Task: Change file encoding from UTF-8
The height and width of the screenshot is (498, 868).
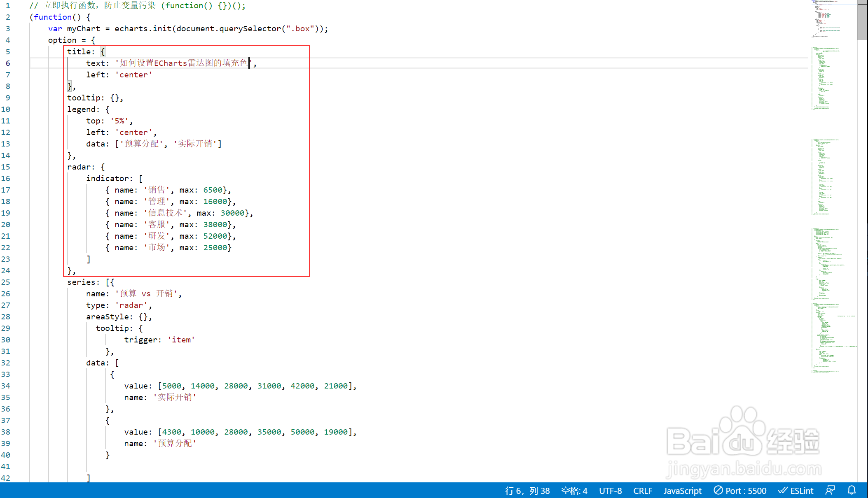Action: (x=610, y=491)
